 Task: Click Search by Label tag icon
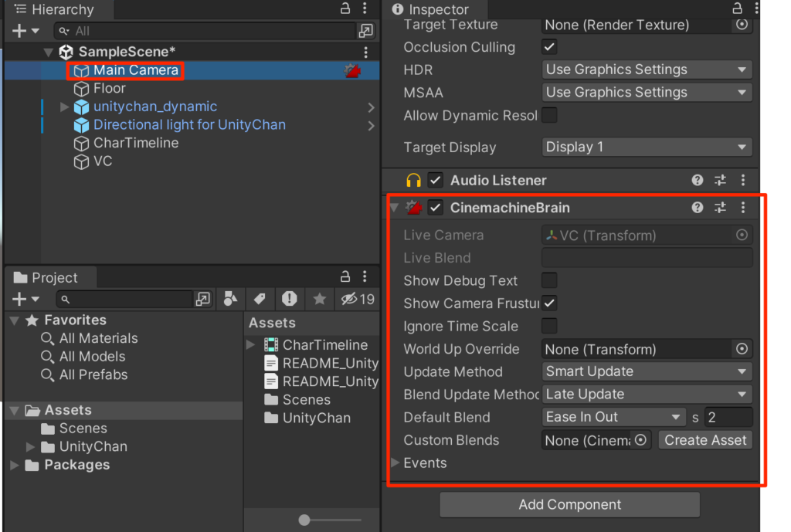click(260, 299)
